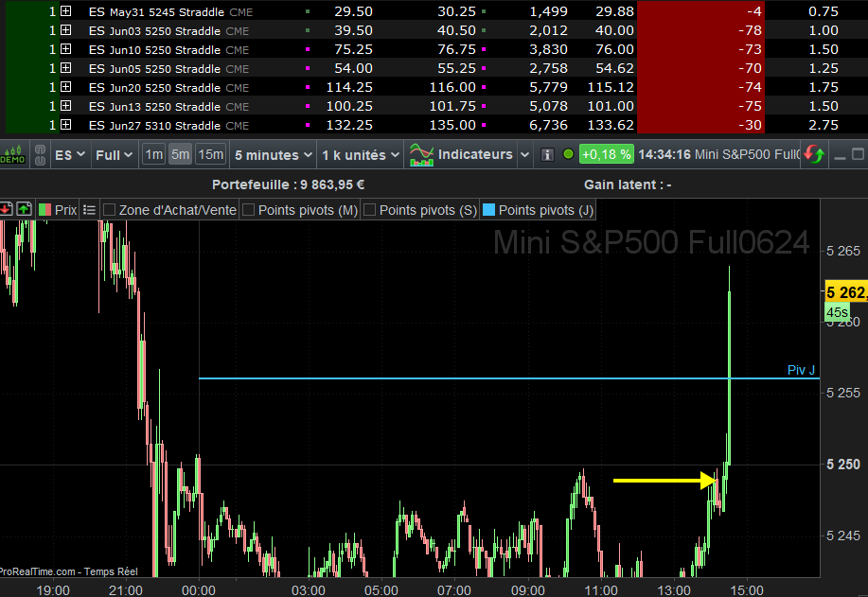This screenshot has height=597, width=868.
Task: Enable the Zone d'Achat/Vente checkbox
Action: click(x=110, y=210)
